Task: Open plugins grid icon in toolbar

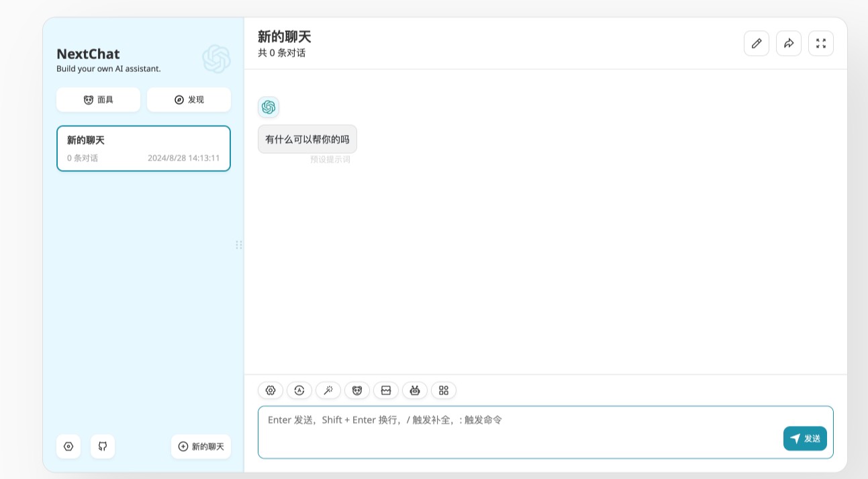Action: pos(444,390)
